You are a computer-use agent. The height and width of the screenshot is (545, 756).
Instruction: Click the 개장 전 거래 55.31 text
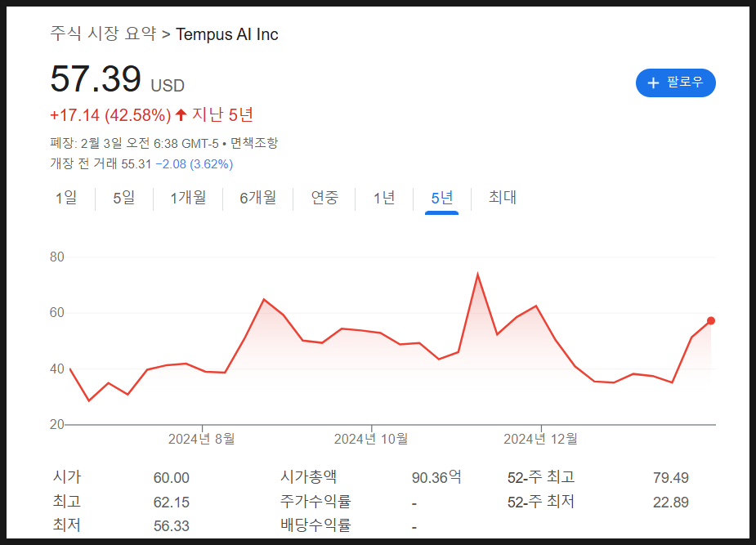[101, 164]
